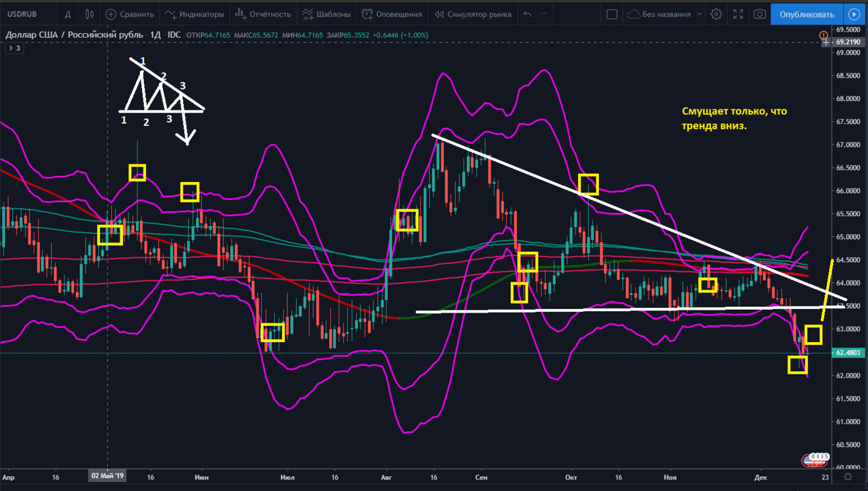The image size is (868, 491).
Task: Redo the last chart action
Action: tap(543, 14)
